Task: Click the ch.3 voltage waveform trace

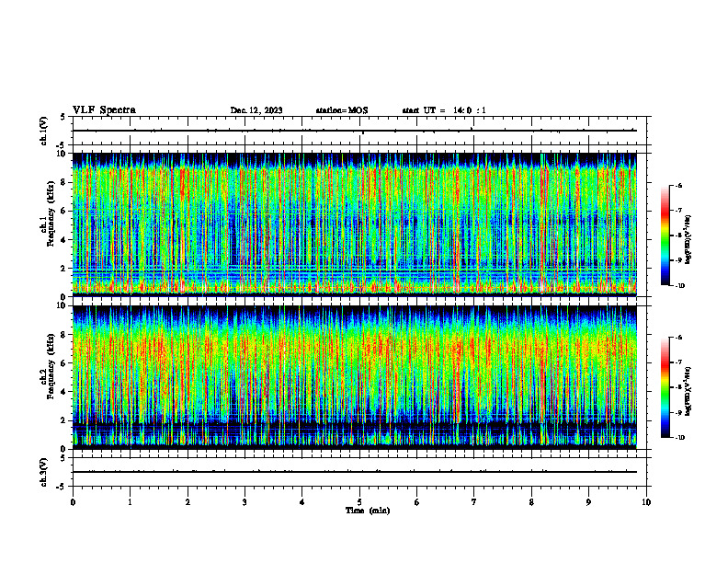Action: (355, 472)
